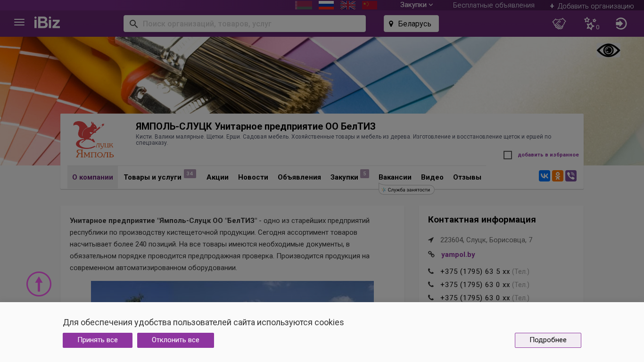Click the address '223604, Слуцк, Борисовца, 7'

(x=487, y=240)
